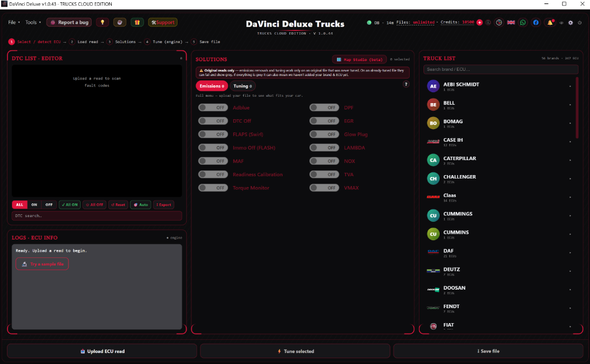Click the CATERPILLAR brand avatar icon

click(433, 160)
